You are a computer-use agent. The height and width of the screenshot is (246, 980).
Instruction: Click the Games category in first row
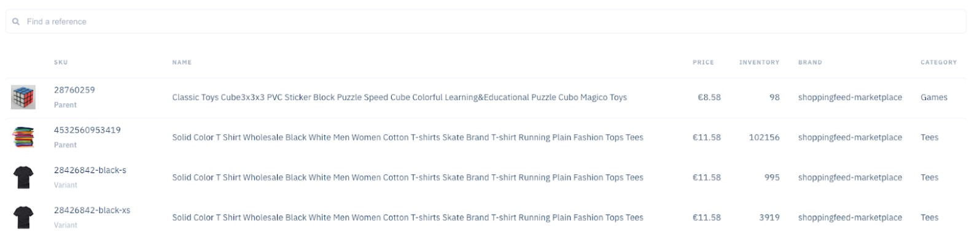tap(933, 97)
